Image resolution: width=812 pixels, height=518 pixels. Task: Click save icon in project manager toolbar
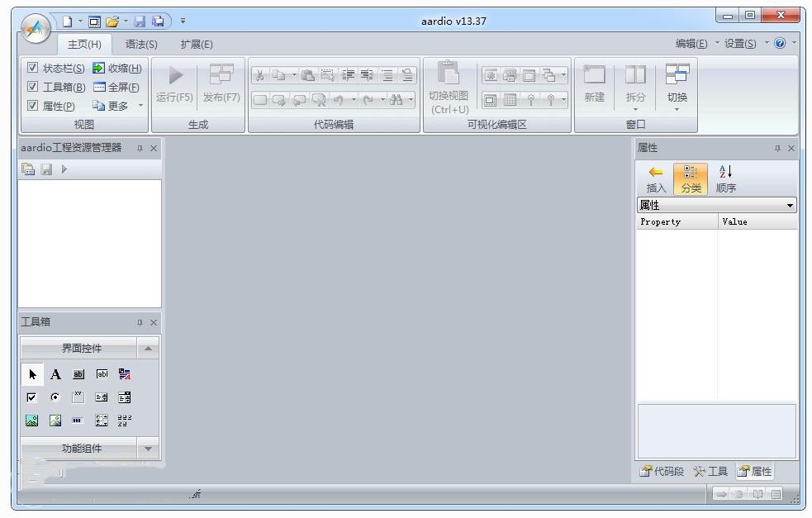tap(46, 169)
